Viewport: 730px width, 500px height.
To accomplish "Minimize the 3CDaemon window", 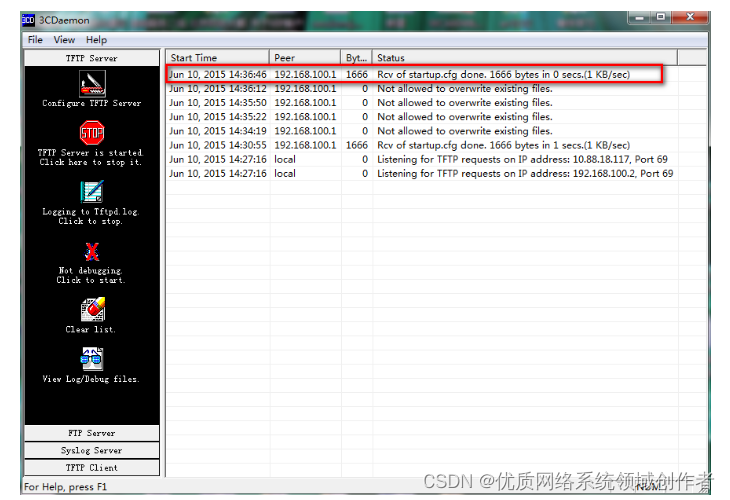I will [639, 18].
